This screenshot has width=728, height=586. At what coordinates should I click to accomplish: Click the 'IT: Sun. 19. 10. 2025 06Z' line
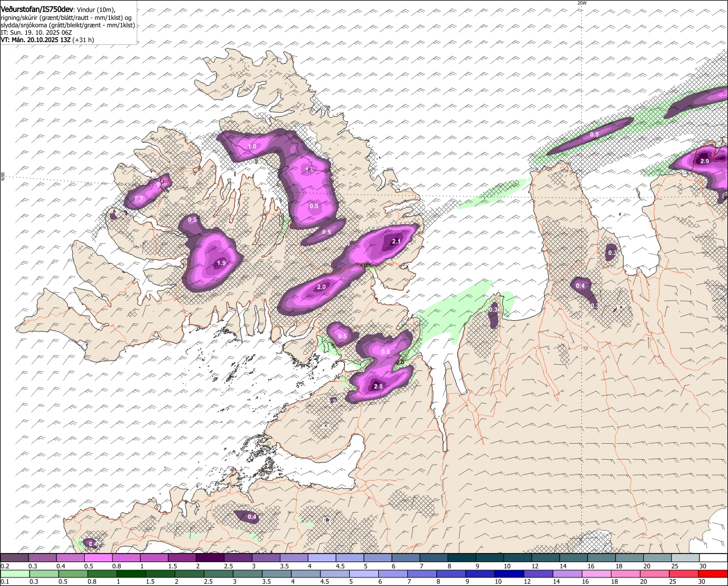(x=36, y=32)
